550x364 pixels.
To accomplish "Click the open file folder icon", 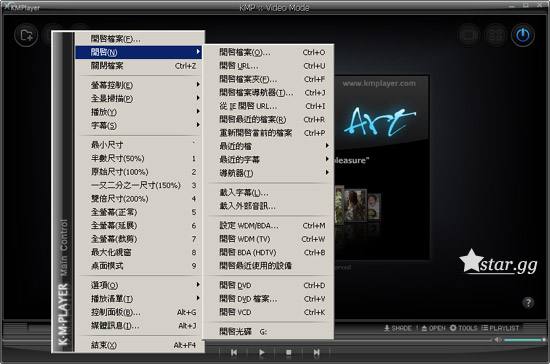I will coord(26,35).
